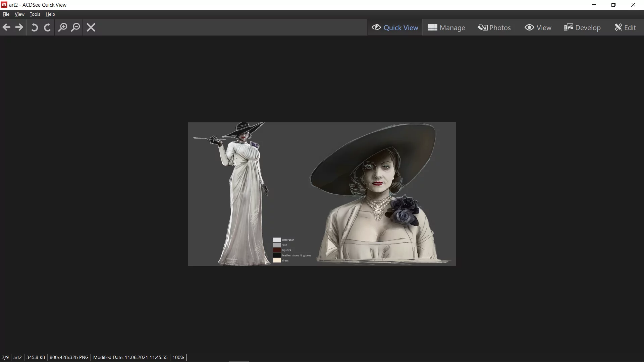Switch to Quick View mode
This screenshot has width=644, height=362.
click(x=395, y=27)
